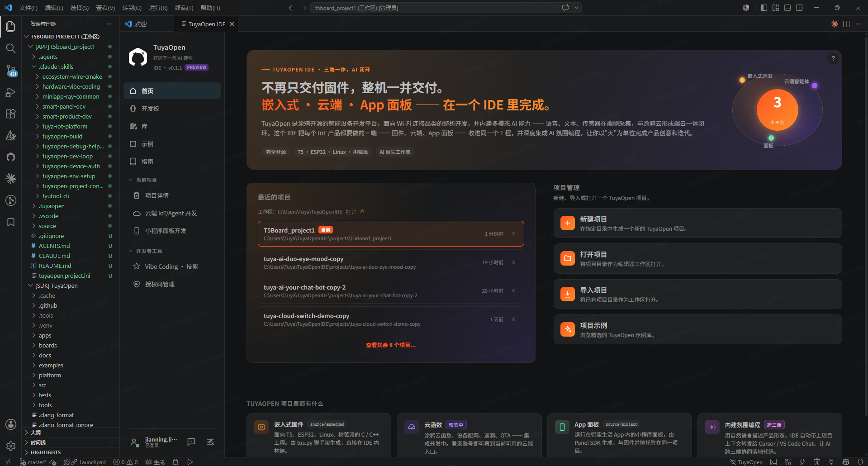This screenshot has height=466, width=868.
Task: Click the orange Claude icon in editor toolbar
Action: [x=835, y=24]
